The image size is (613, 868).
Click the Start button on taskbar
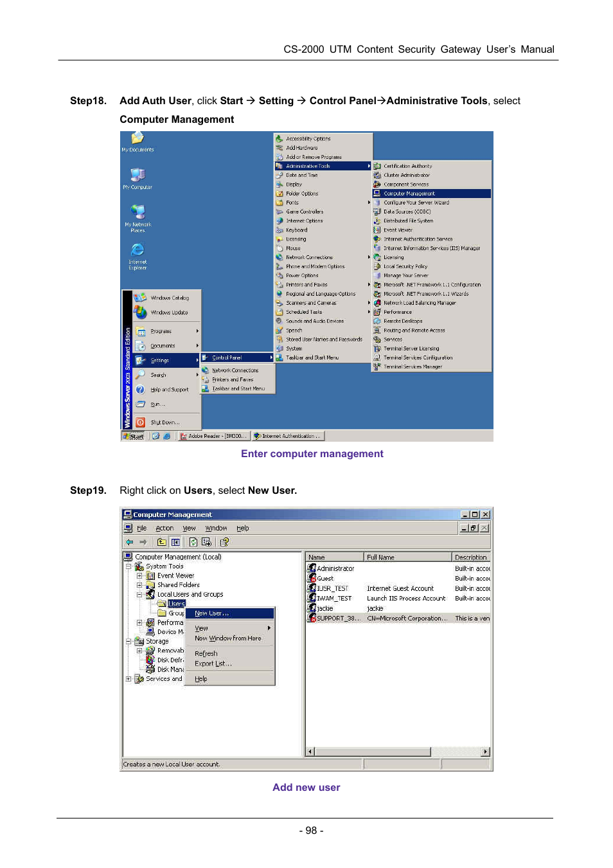pyautogui.click(x=134, y=436)
